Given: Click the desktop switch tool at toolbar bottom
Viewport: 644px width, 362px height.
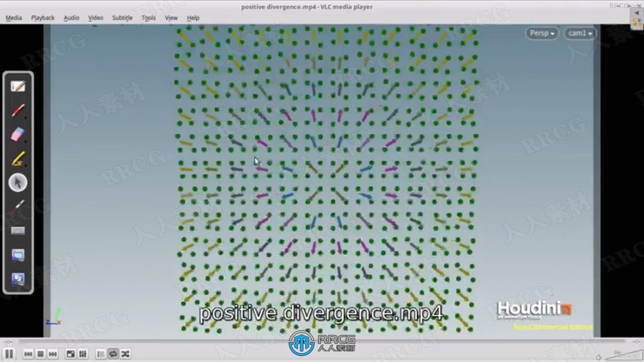Looking at the screenshot, I should pyautogui.click(x=18, y=279).
